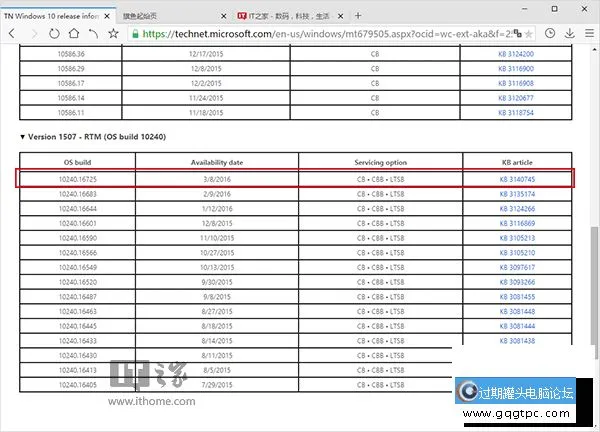Click the browser Forward arrow
The image size is (600, 432).
click(33, 33)
